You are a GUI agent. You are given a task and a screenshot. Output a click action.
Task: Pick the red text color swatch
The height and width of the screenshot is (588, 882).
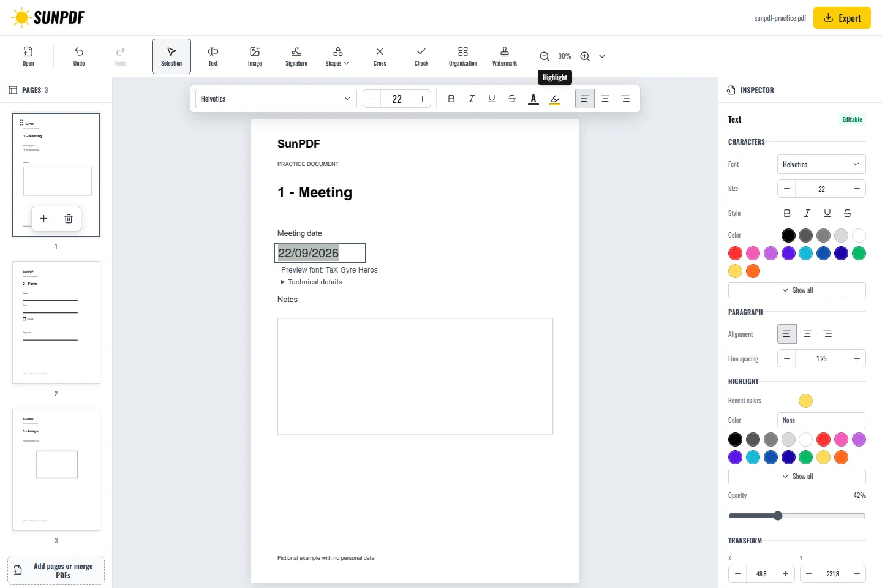pos(736,253)
